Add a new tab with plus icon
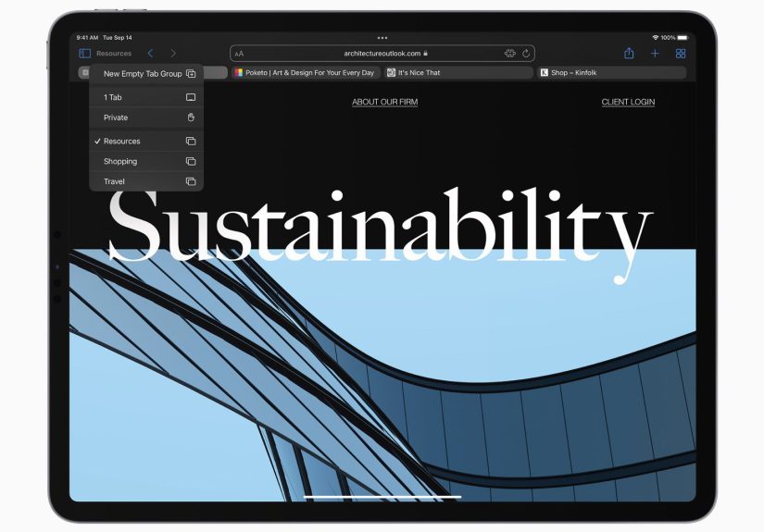The height and width of the screenshot is (532, 764). coord(655,54)
